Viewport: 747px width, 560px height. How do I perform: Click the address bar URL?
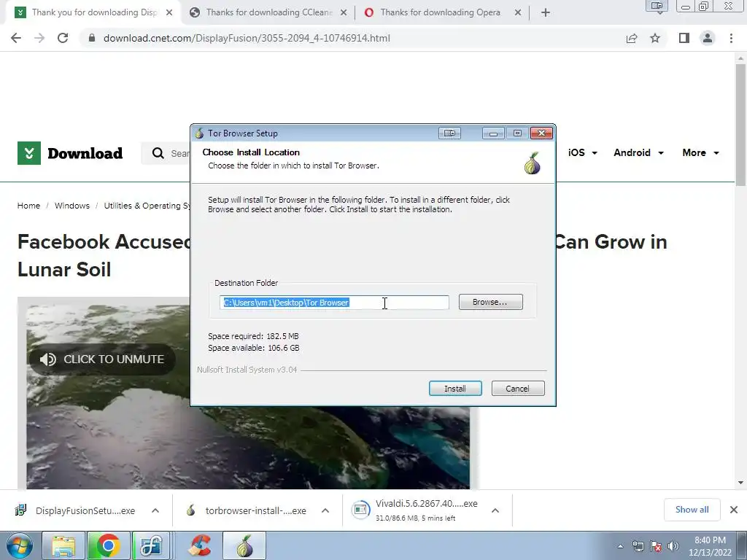pos(247,38)
